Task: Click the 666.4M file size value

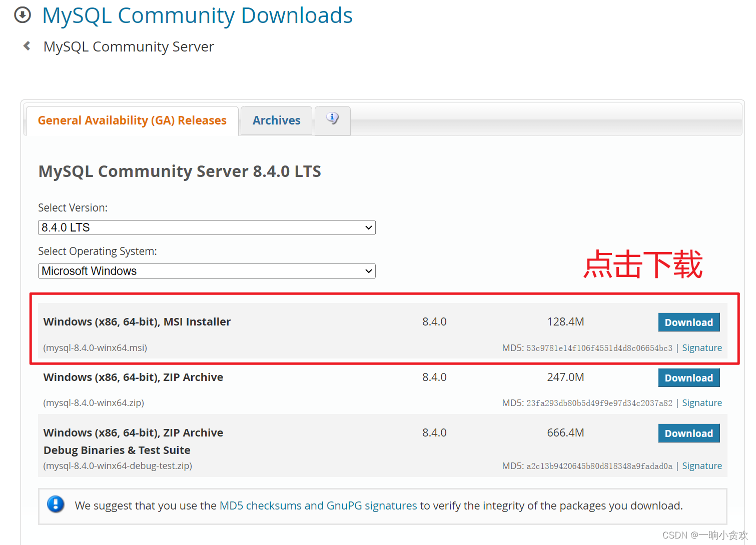Action: click(565, 432)
